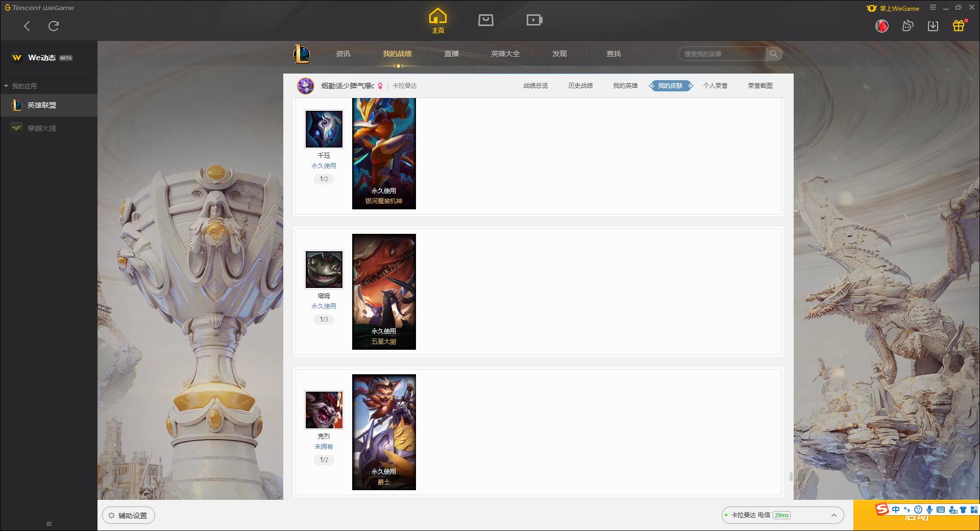Switch to the 查找 tab
The height and width of the screenshot is (531, 980).
[614, 54]
